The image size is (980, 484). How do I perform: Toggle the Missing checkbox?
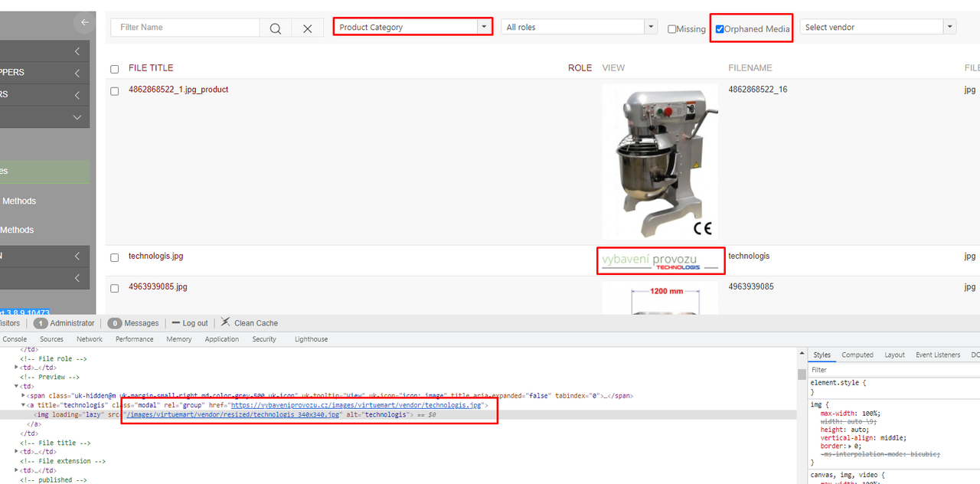click(x=671, y=29)
